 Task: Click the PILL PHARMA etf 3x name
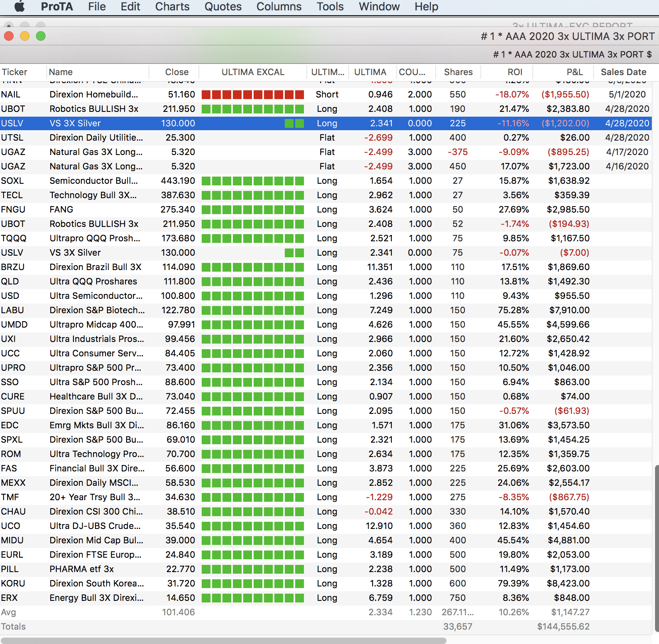(81, 569)
